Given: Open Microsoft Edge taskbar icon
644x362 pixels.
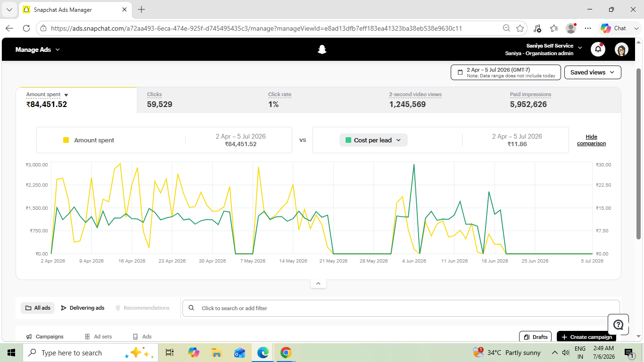Looking at the screenshot, I should 263,353.
